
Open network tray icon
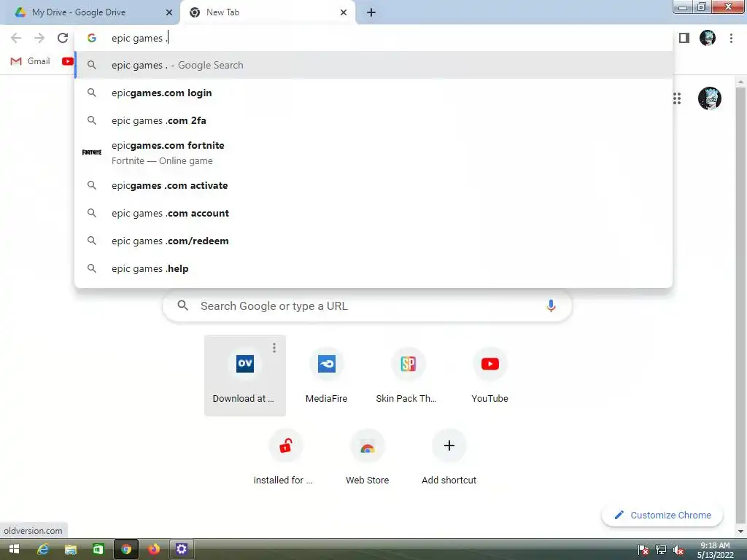(x=661, y=550)
